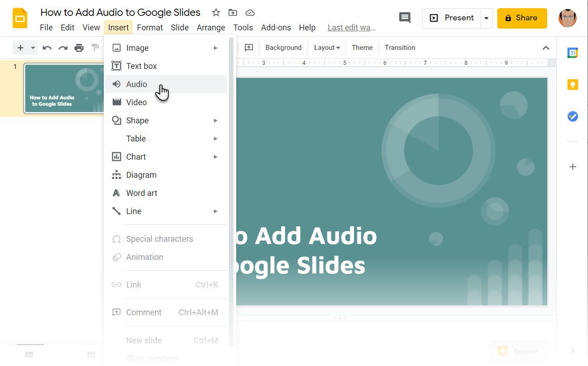Click the Redo icon
This screenshot has width=588, height=366.
click(x=63, y=47)
